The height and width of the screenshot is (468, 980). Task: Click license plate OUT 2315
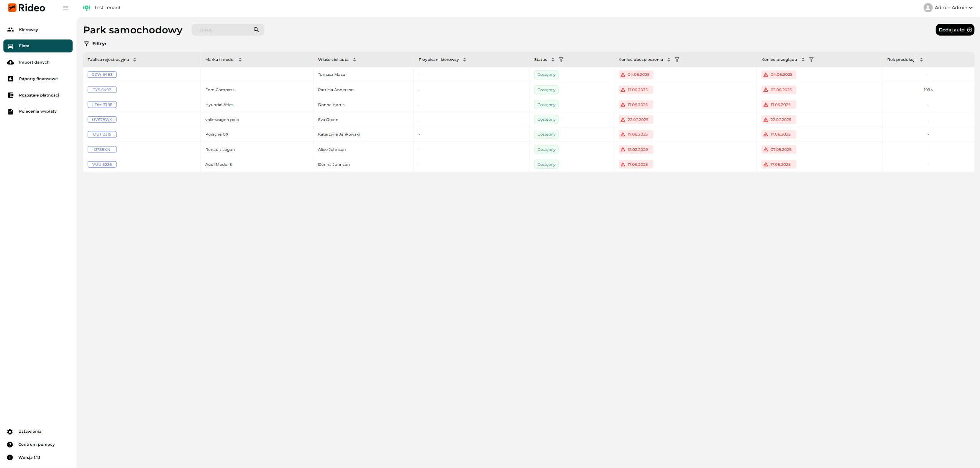pos(102,134)
